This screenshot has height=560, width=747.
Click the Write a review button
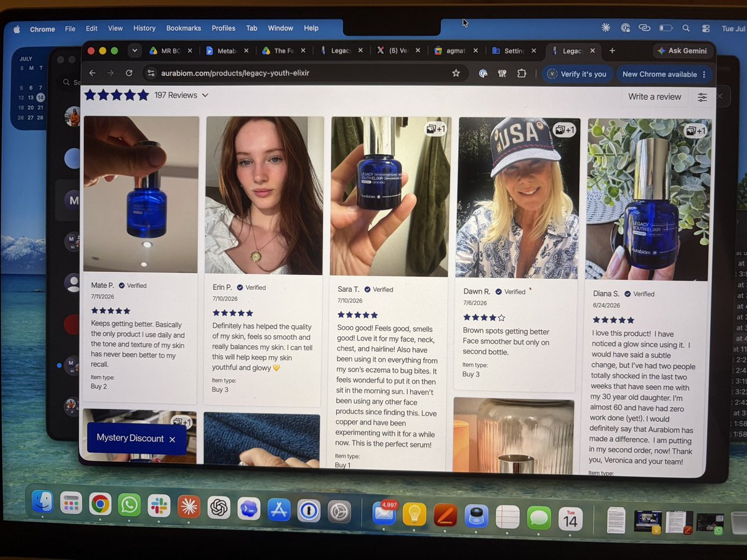coord(654,96)
